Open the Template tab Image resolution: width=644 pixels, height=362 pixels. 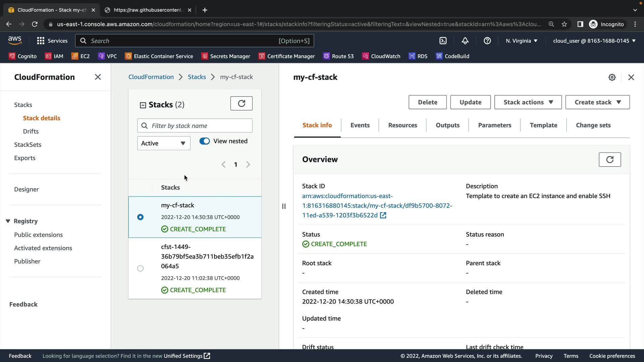543,125
